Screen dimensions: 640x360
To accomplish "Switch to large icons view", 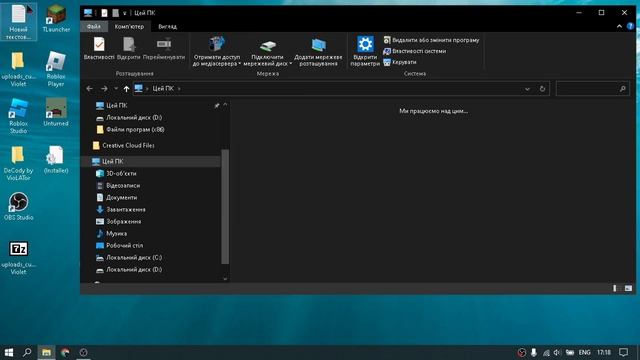I will [628, 289].
